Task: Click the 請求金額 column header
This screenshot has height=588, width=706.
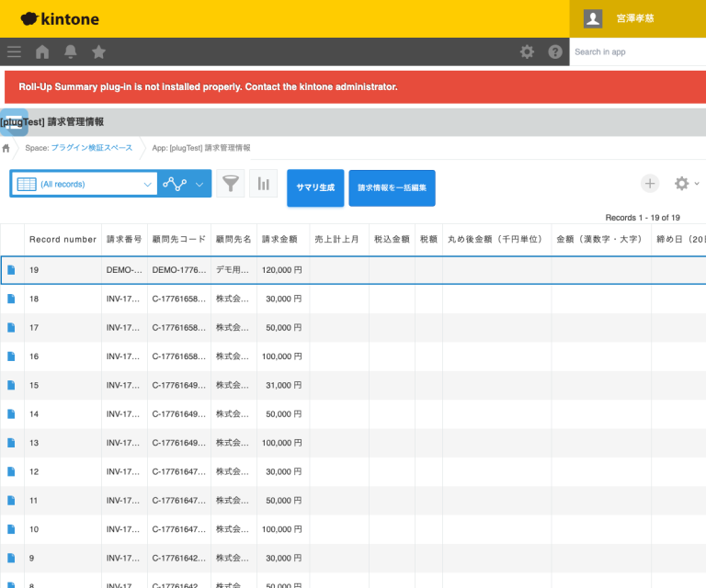Action: tap(279, 239)
